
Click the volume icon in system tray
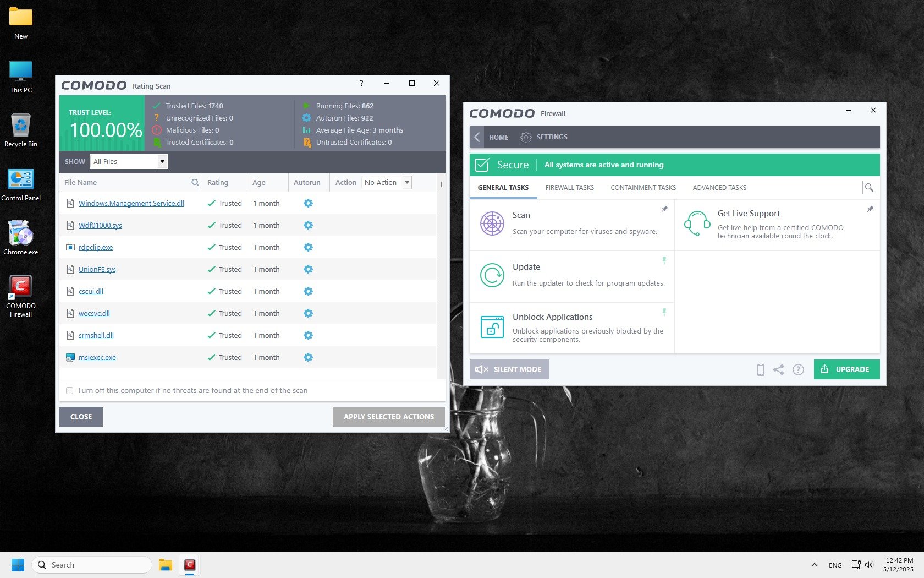click(869, 565)
